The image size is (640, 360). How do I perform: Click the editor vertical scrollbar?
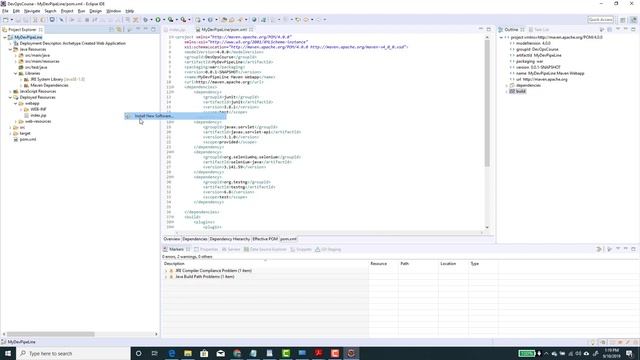click(487, 104)
